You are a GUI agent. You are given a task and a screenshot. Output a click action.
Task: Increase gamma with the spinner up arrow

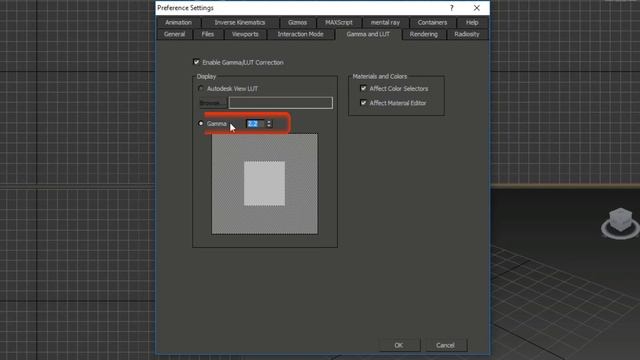[x=269, y=122]
